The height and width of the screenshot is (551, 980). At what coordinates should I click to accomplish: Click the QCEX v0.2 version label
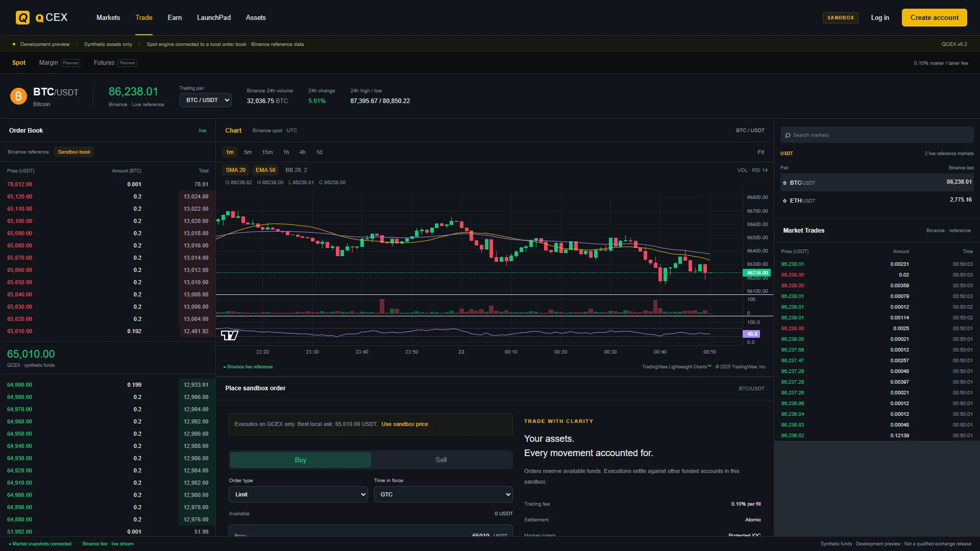coord(954,44)
